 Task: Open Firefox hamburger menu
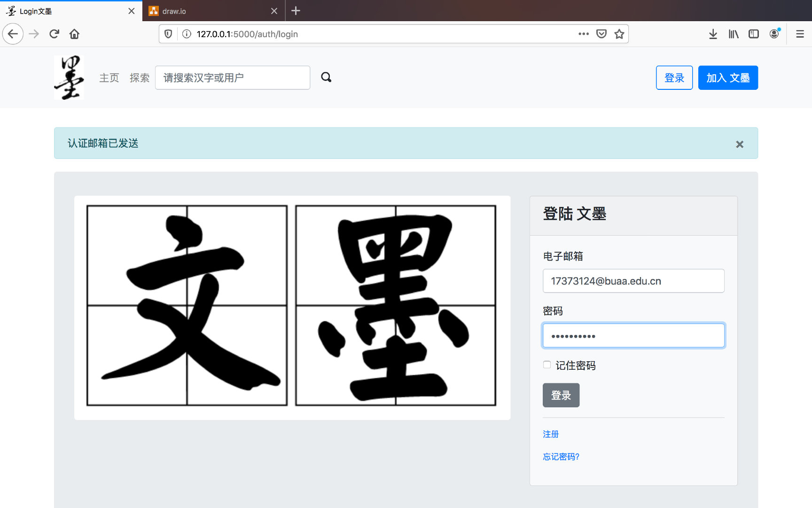(800, 34)
